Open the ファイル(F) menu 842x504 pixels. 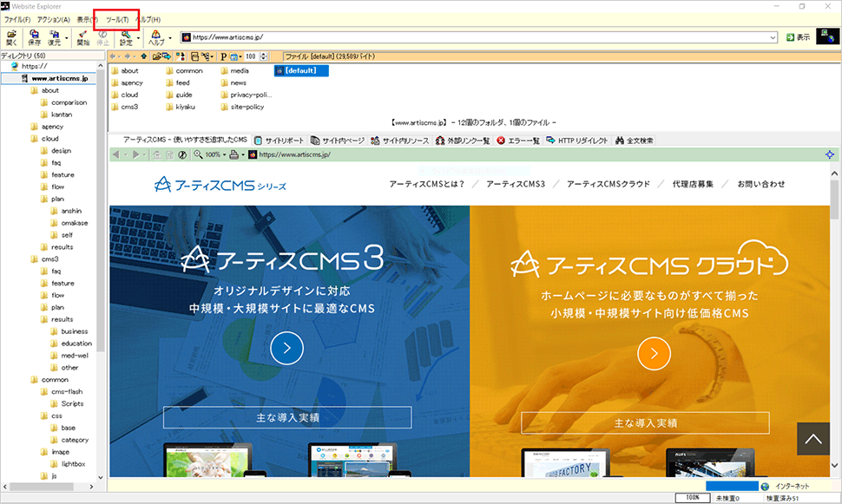[x=17, y=19]
